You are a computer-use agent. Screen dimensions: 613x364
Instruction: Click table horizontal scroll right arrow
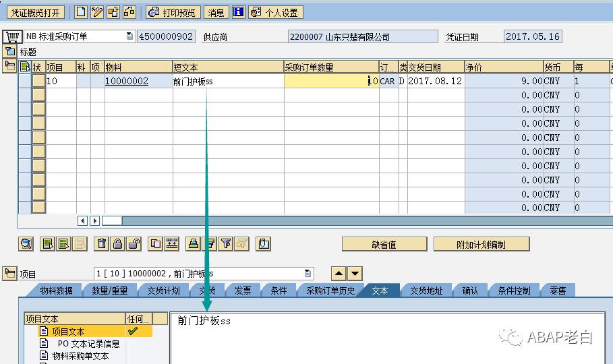point(94,220)
